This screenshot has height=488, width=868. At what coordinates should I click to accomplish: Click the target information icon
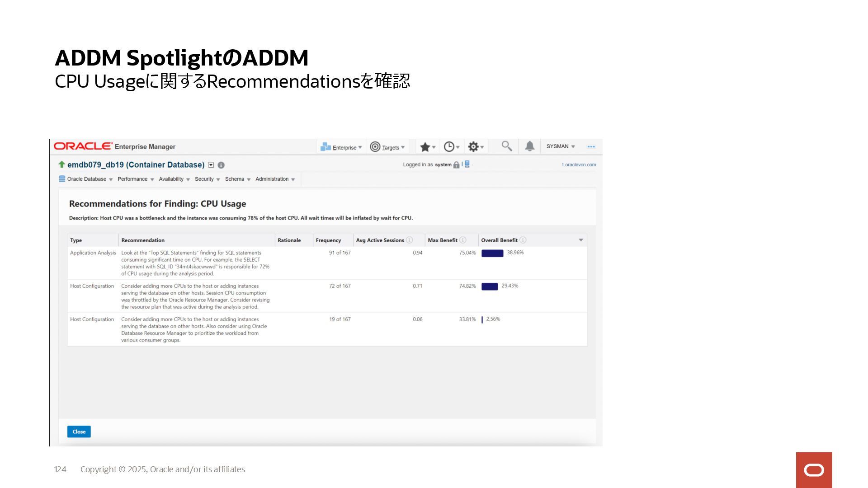tap(221, 165)
